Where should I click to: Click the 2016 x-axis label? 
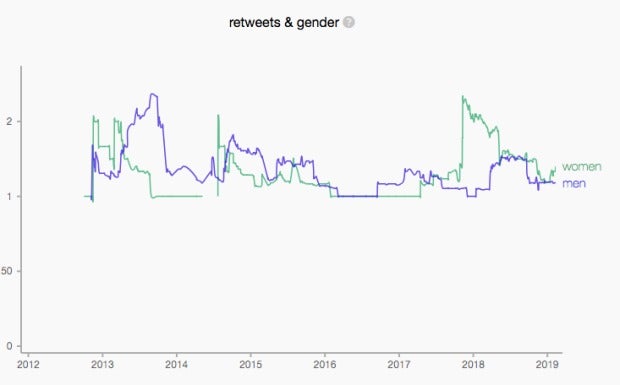[325, 364]
